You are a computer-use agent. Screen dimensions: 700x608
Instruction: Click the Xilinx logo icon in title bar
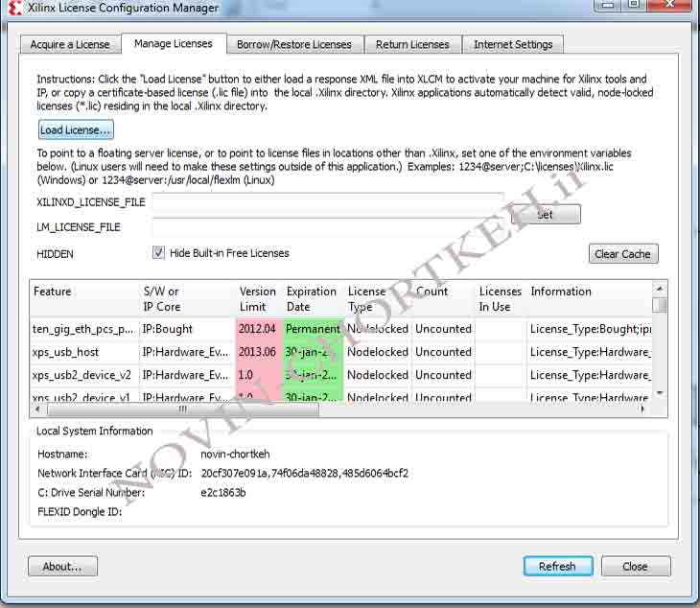(13, 9)
